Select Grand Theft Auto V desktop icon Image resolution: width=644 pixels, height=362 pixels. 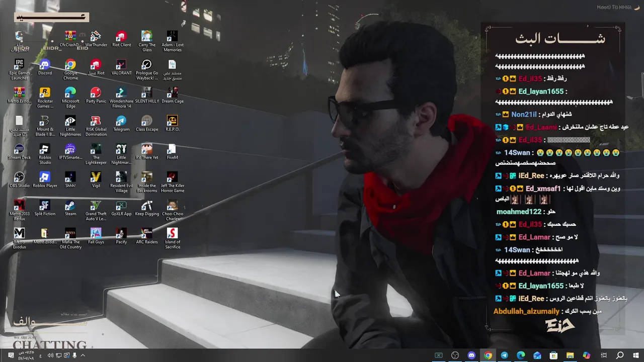[96, 211]
